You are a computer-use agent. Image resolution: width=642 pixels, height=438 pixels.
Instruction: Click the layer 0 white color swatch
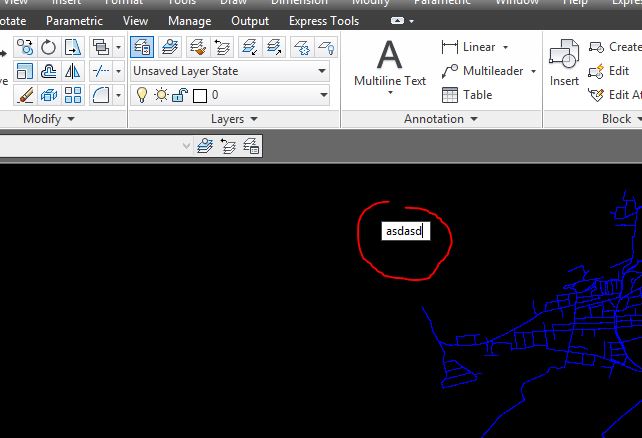point(199,95)
